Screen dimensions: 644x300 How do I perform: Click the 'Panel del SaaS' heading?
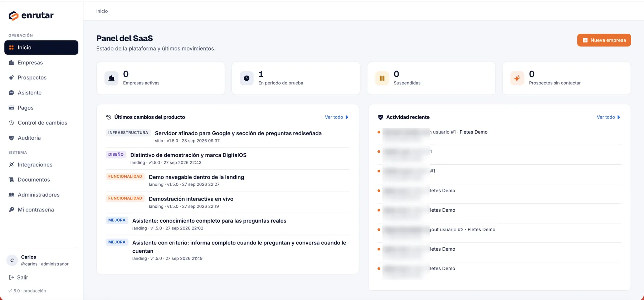[125, 38]
